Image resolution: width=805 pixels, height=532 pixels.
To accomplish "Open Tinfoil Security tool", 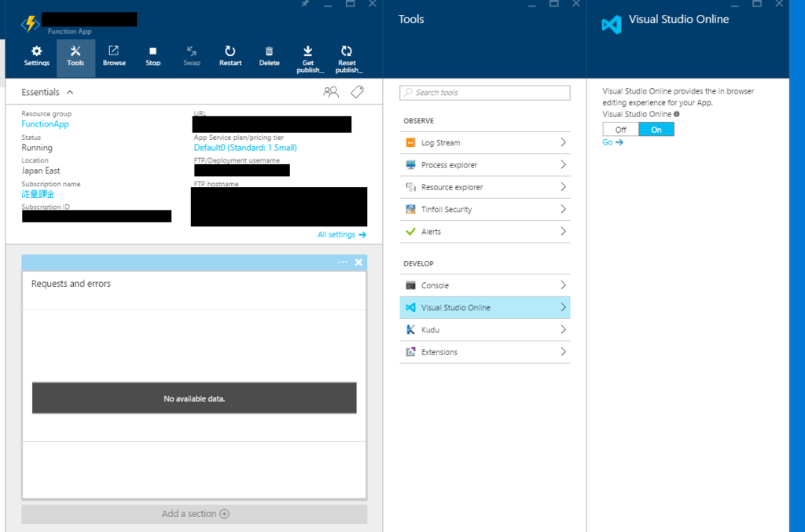I will click(x=484, y=209).
